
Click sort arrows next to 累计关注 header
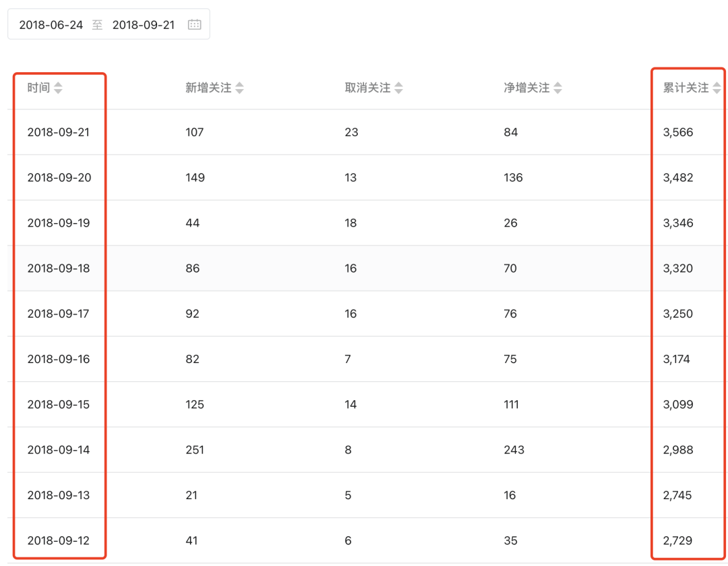coord(716,88)
